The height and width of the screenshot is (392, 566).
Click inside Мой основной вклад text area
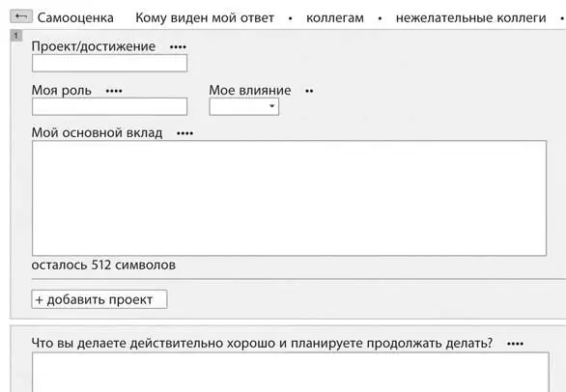pyautogui.click(x=289, y=198)
